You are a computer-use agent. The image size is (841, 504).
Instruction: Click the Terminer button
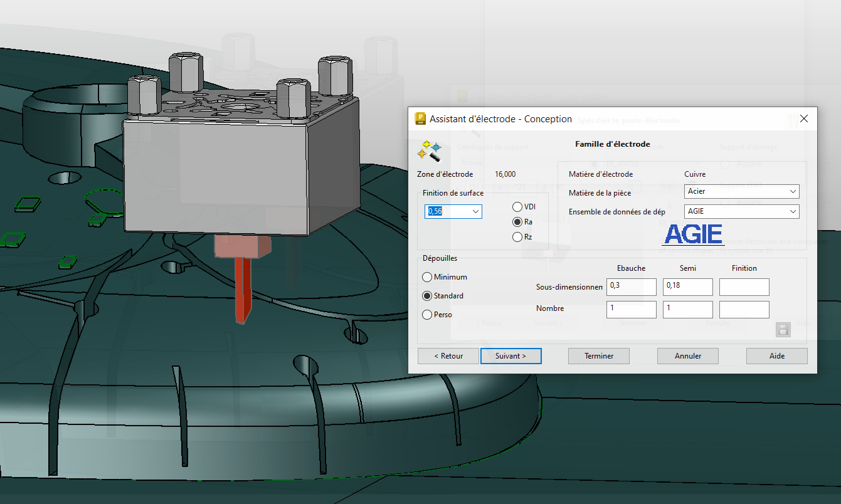pyautogui.click(x=599, y=356)
